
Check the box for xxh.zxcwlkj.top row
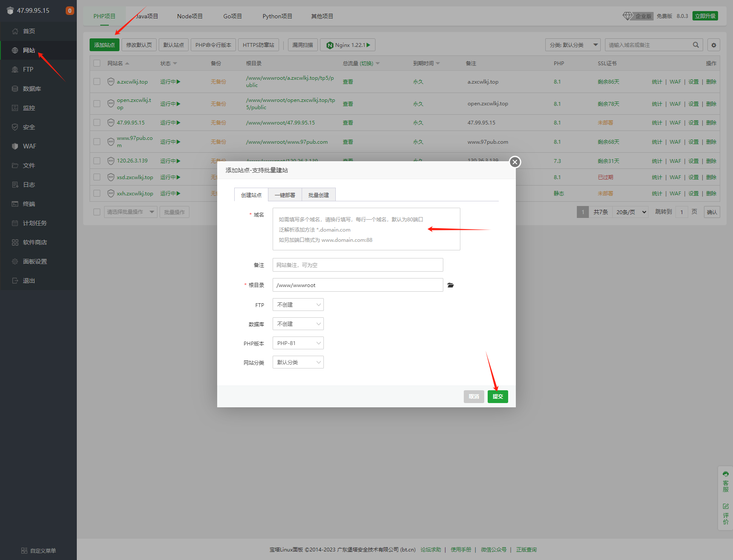[97, 193]
